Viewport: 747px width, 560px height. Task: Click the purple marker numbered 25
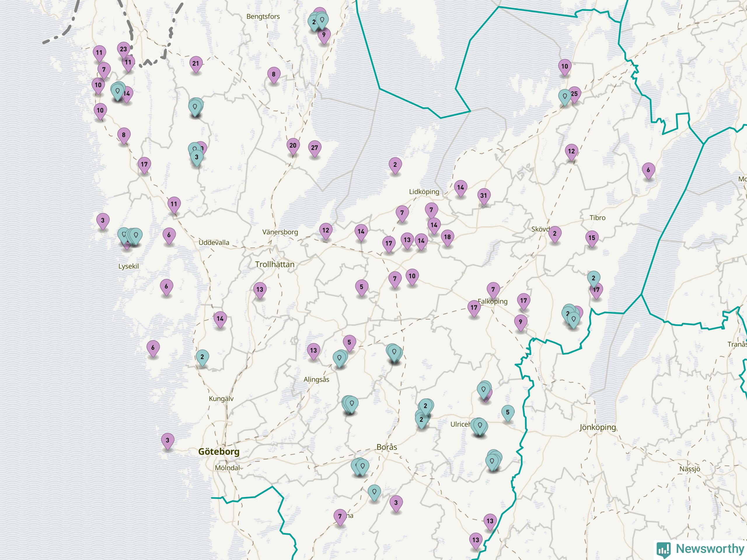click(x=575, y=94)
